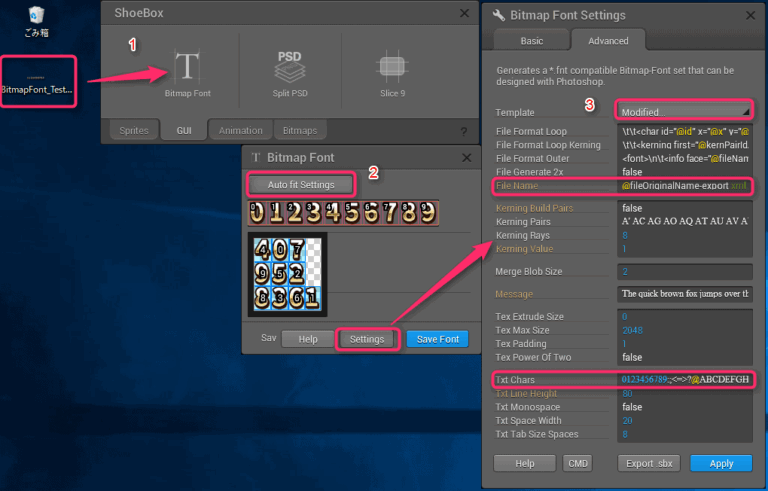Click the Slice 9 tool icon
The height and width of the screenshot is (491, 768).
pos(391,72)
